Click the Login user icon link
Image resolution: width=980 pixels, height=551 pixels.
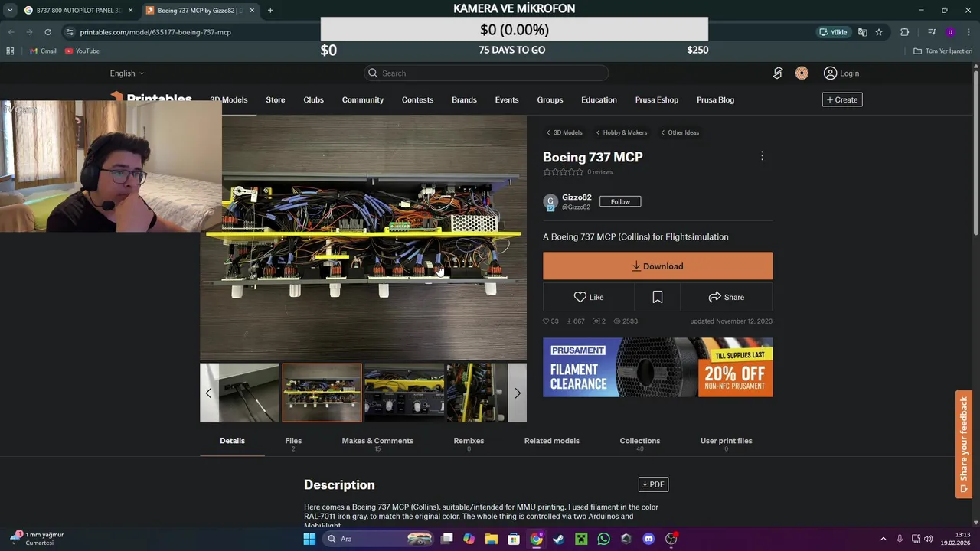(841, 73)
